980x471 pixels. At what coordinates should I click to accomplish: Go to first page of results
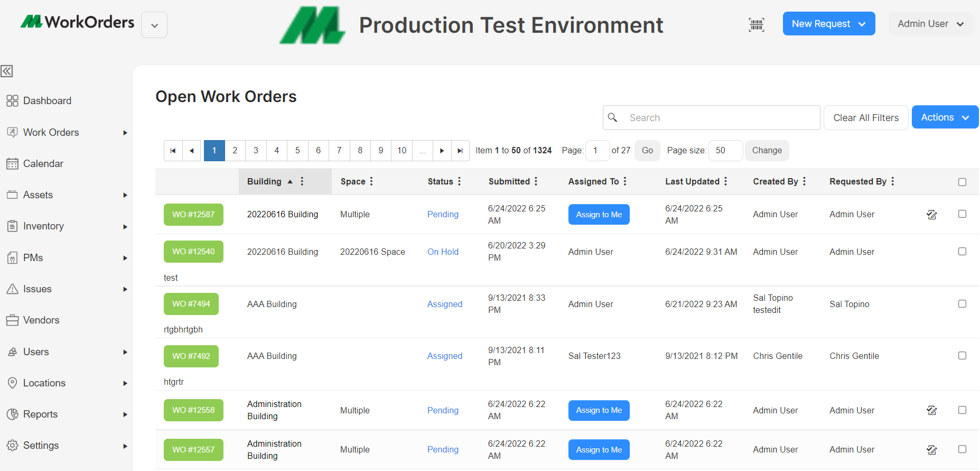(173, 151)
